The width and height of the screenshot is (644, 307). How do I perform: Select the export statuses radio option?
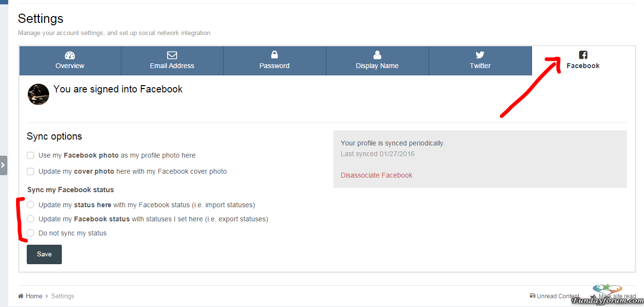[x=30, y=219]
